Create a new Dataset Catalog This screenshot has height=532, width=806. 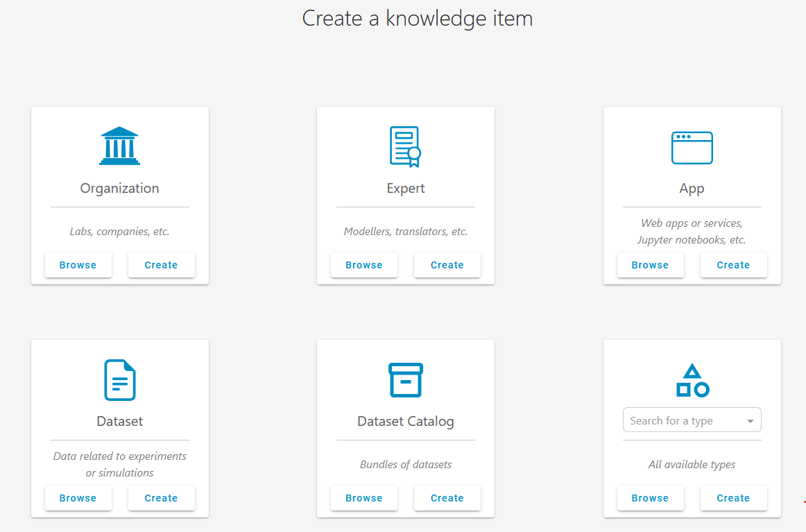447,497
